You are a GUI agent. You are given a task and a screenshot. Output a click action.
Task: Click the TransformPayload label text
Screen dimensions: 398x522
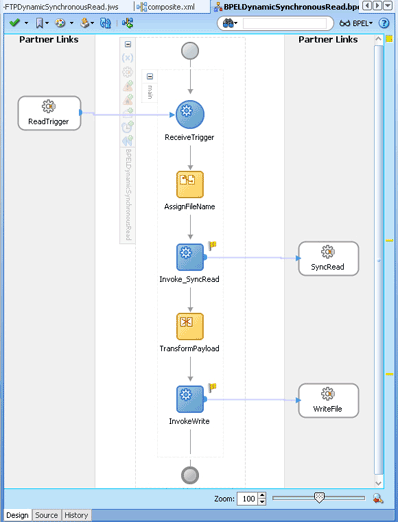pyautogui.click(x=189, y=349)
